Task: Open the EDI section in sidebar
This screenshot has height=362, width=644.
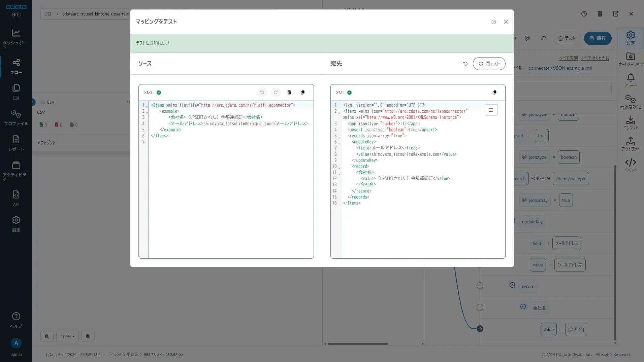Action: [16, 92]
